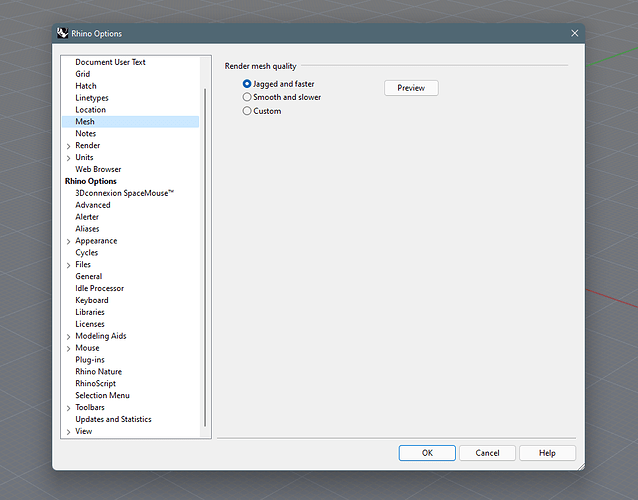
Task: Expand the Modeling Aids tree node
Action: 68,336
